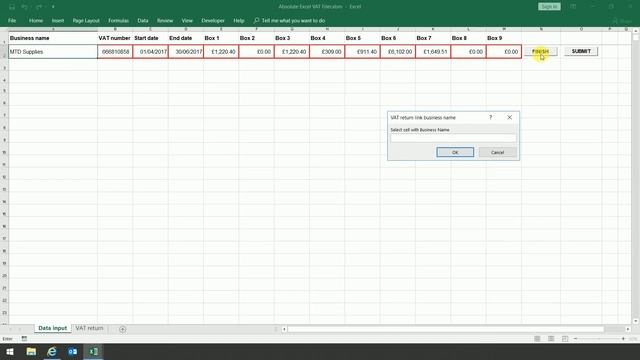This screenshot has height=360, width=640.
Task: Click the Business name header cell
Action: (53, 38)
